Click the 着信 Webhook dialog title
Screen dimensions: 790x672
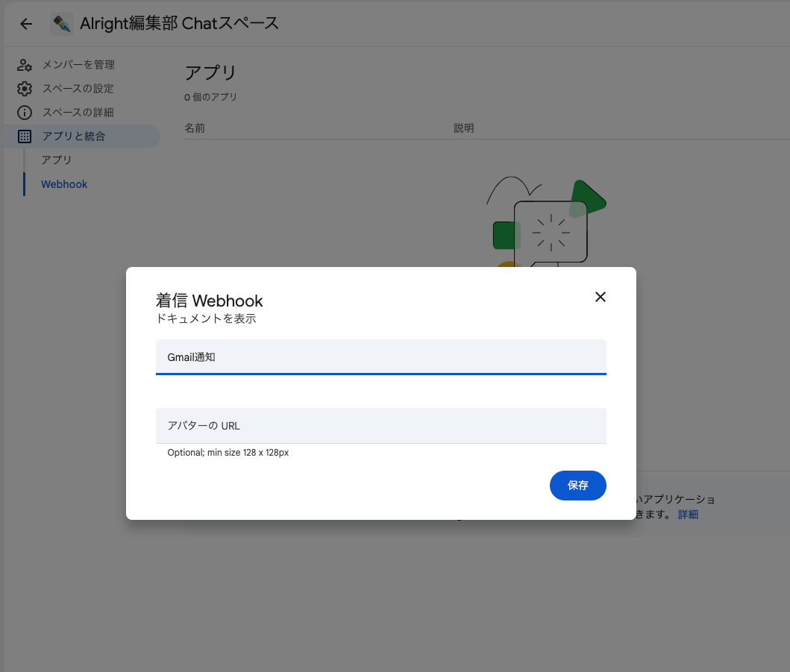[x=208, y=301]
